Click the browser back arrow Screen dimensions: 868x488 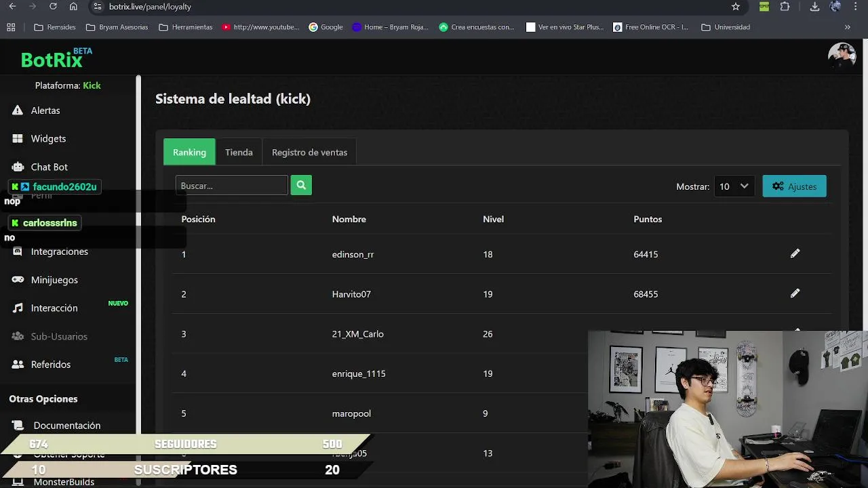click(12, 7)
